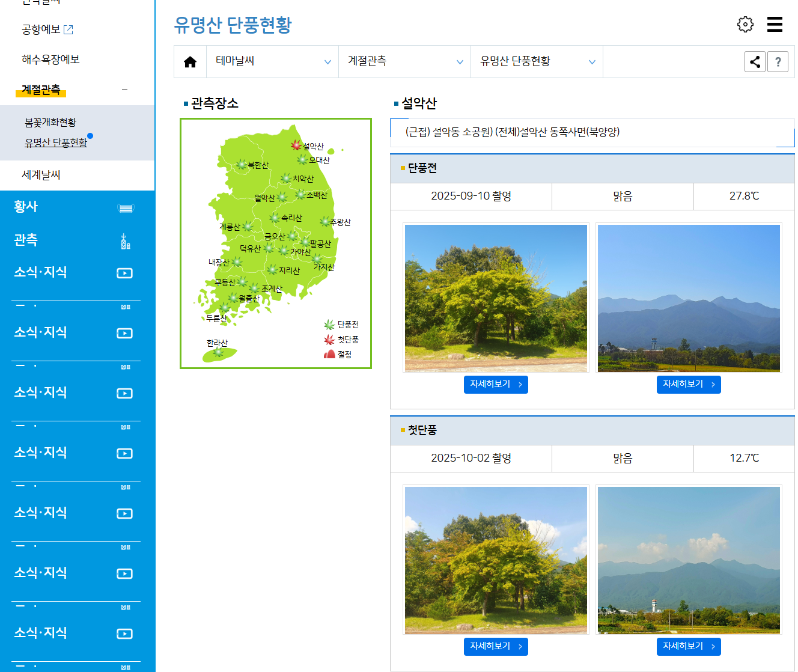
Task: Expand the 유명산 단풍현황 dropdown
Action: click(x=537, y=61)
